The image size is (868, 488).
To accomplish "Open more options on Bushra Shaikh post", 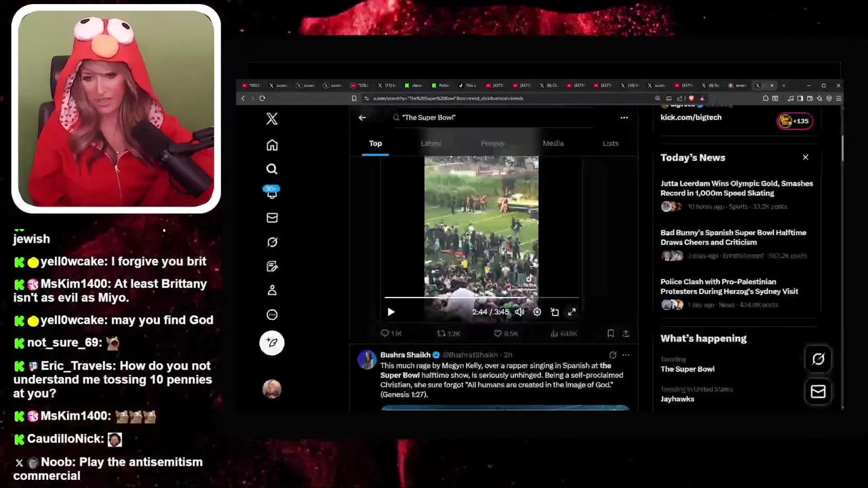I will click(626, 354).
